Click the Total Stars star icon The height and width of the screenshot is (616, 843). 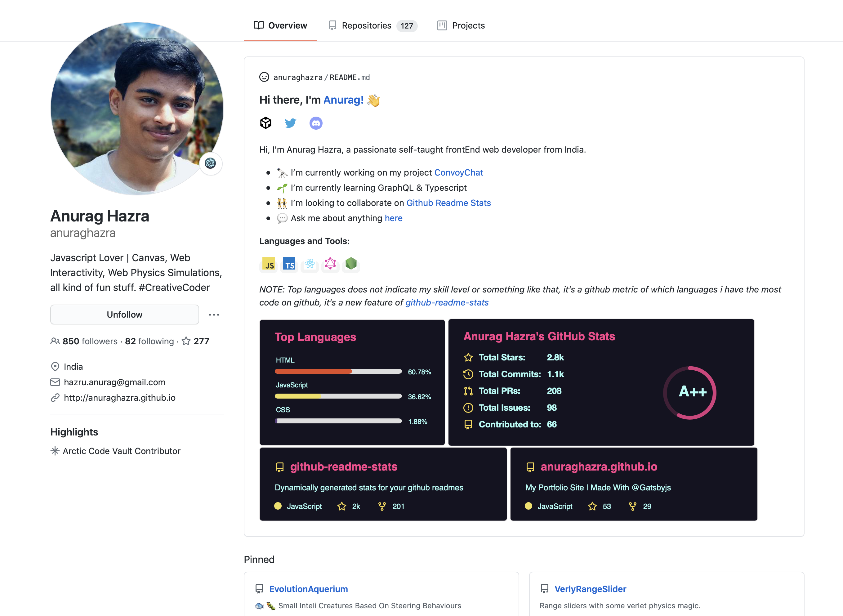point(468,358)
